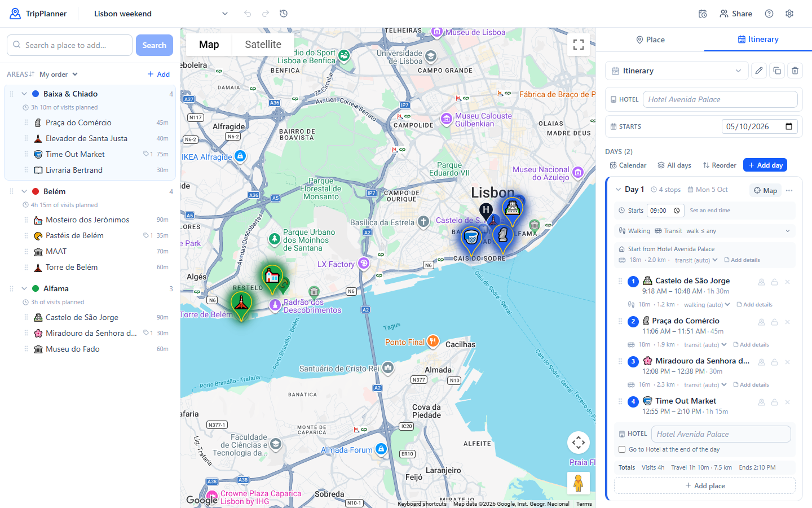This screenshot has width=812, height=508.
Task: Change walking mode after Castelo stop
Action: click(x=707, y=305)
